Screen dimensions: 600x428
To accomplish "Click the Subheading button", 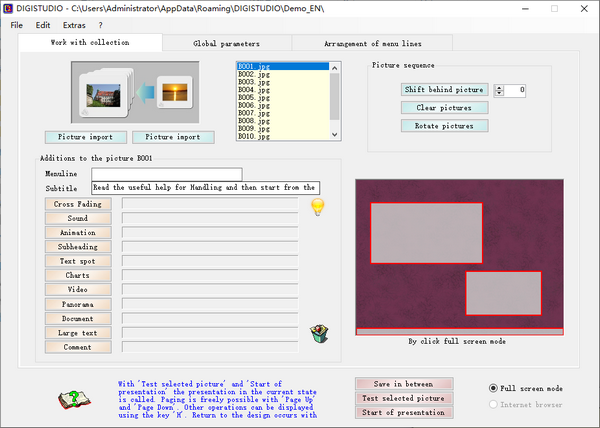I will pyautogui.click(x=78, y=247).
